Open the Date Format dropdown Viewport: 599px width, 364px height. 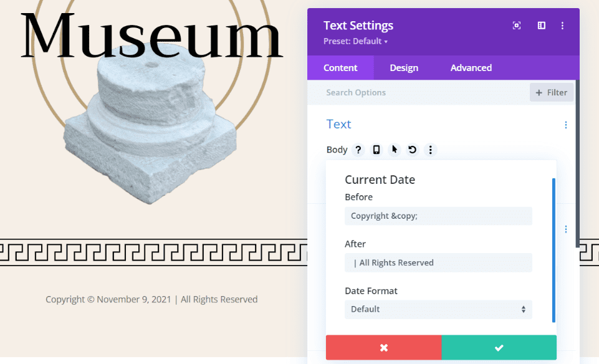coord(438,309)
